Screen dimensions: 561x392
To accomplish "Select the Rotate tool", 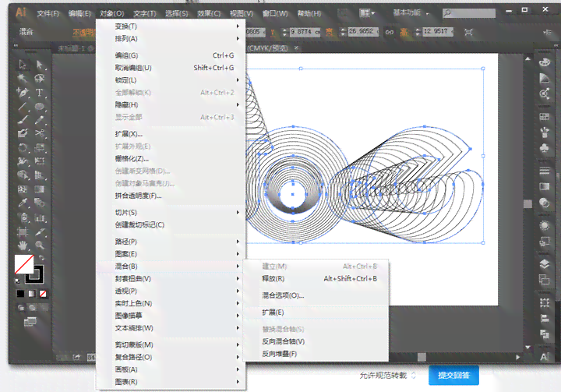I will 23,147.
